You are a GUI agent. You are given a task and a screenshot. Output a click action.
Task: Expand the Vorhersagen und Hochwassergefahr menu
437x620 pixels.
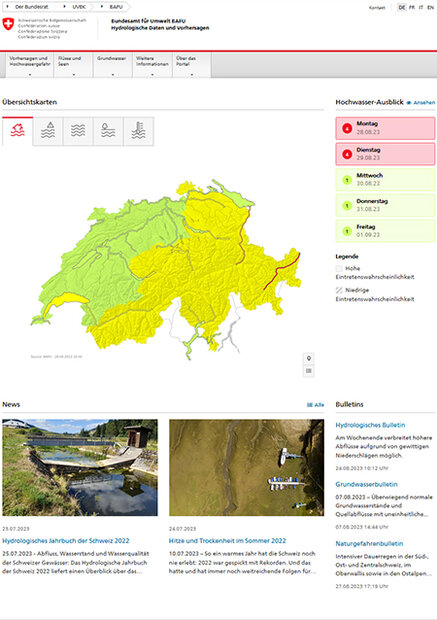30,65
